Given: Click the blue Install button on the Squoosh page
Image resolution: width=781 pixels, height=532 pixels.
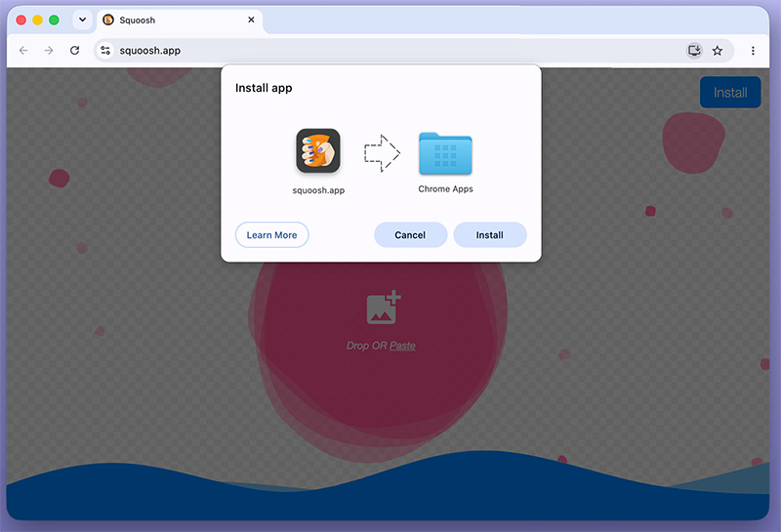Looking at the screenshot, I should (x=730, y=92).
